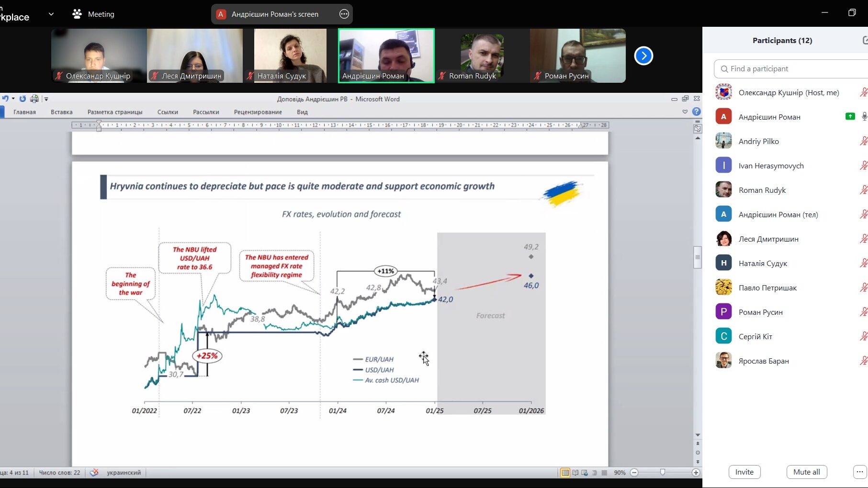This screenshot has width=868, height=488.
Task: Toggle microphone for Андрієшин Роман participant
Action: tap(864, 117)
